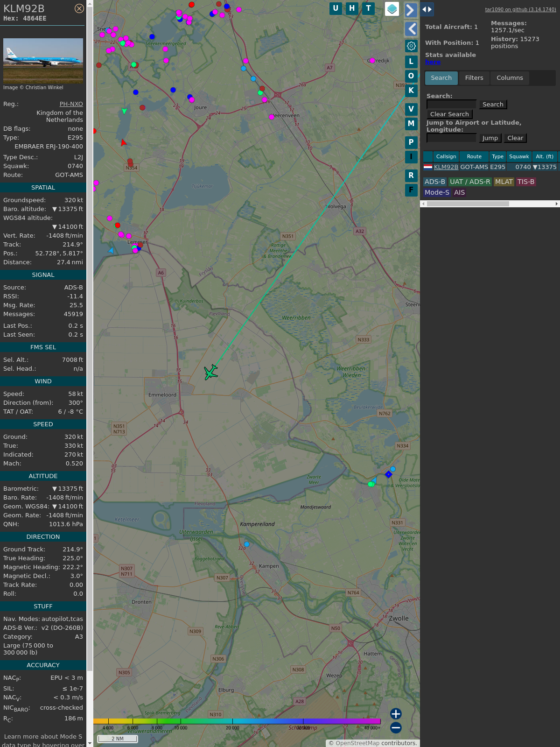Toggle the ADS-B source legend
Screen dimensions: 560x747
(435, 182)
